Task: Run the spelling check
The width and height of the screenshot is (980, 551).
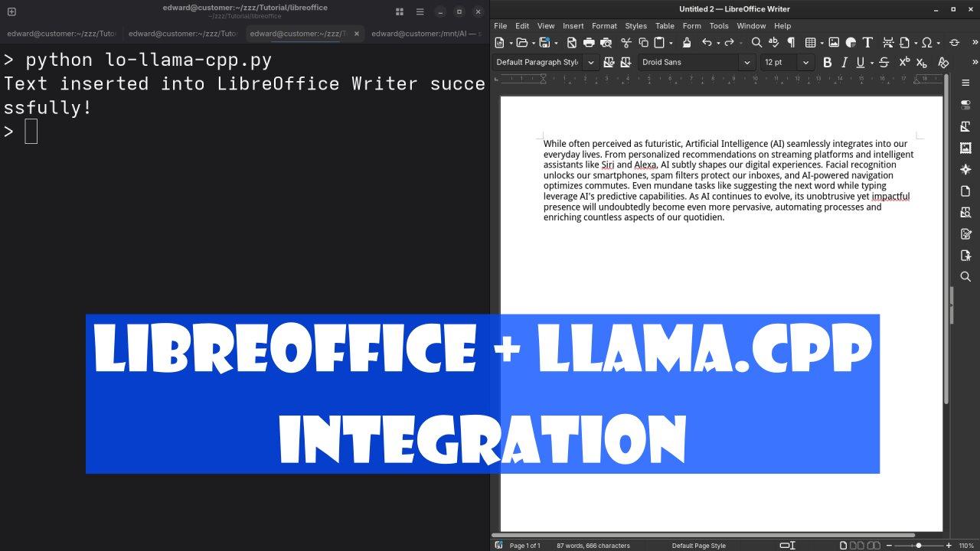Action: point(773,42)
